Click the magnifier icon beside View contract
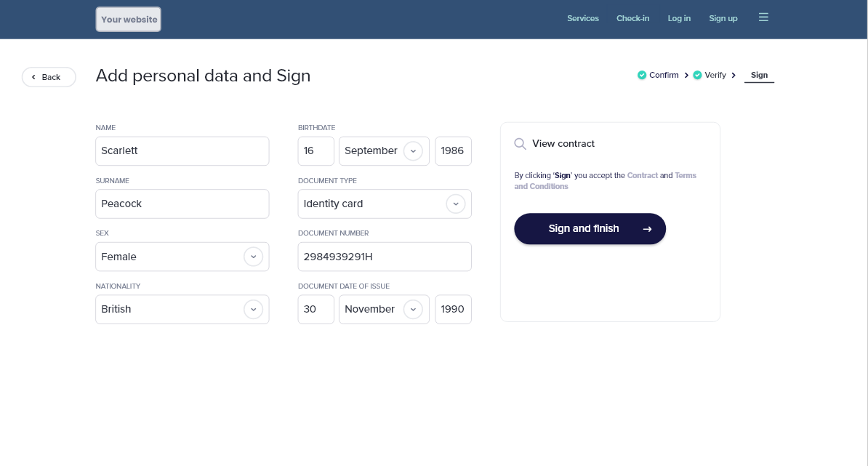This screenshot has width=868, height=466. coord(521,144)
